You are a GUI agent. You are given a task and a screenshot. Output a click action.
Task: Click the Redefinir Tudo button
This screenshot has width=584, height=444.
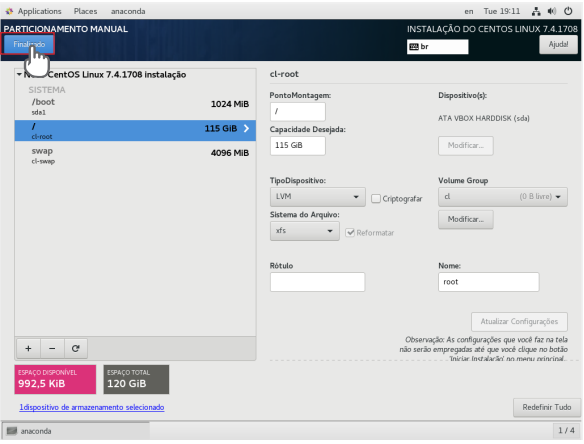547,407
